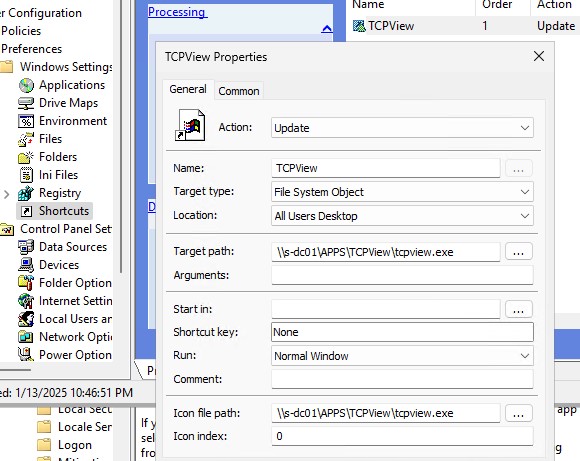Select the Devices preference icon
This screenshot has width=580, height=461.
click(26, 265)
